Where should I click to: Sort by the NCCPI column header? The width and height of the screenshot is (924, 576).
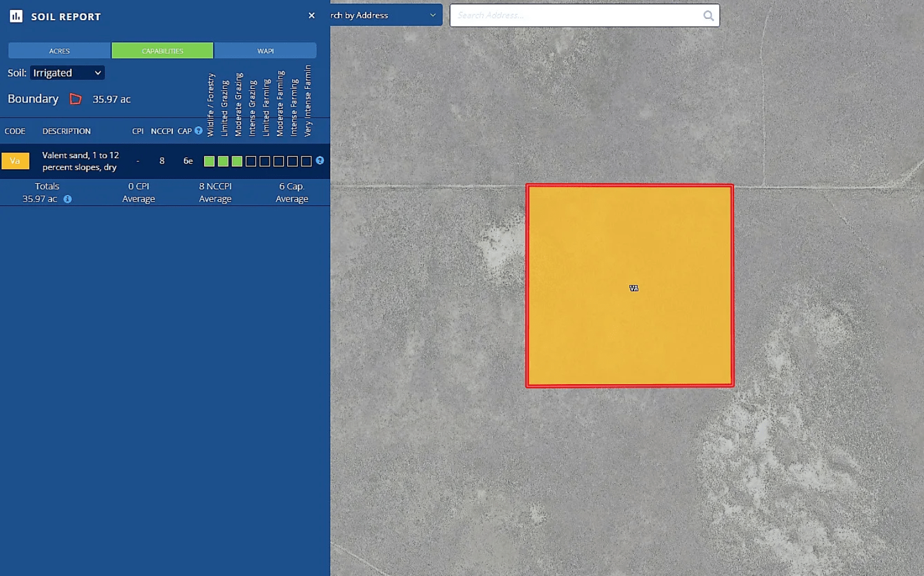point(161,131)
